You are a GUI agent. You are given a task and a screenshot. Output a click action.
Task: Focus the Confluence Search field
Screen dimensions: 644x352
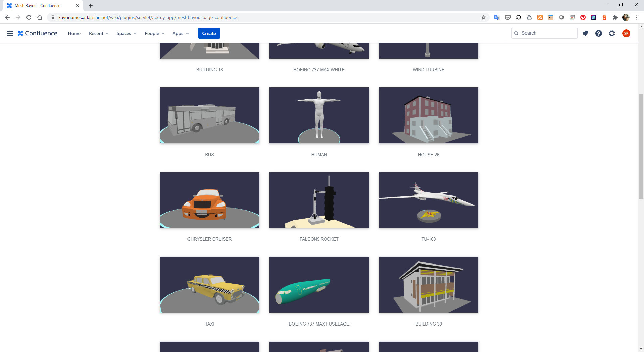click(544, 33)
